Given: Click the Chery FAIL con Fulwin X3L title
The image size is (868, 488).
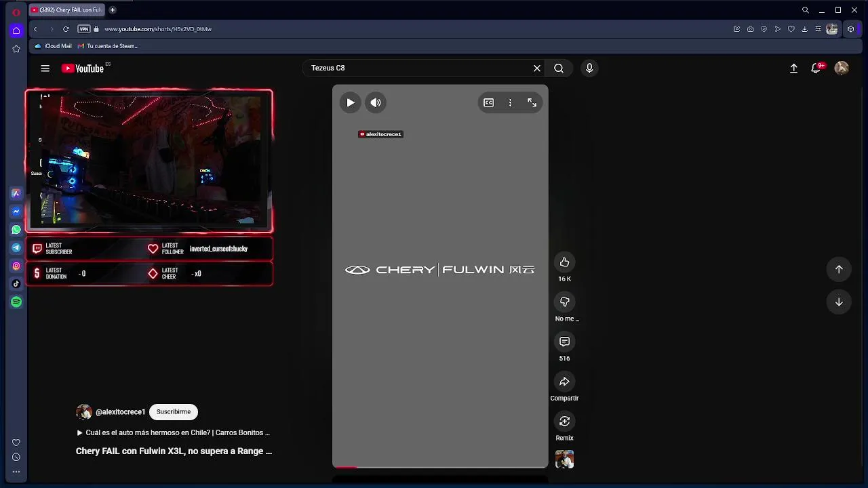Looking at the screenshot, I should click(174, 451).
